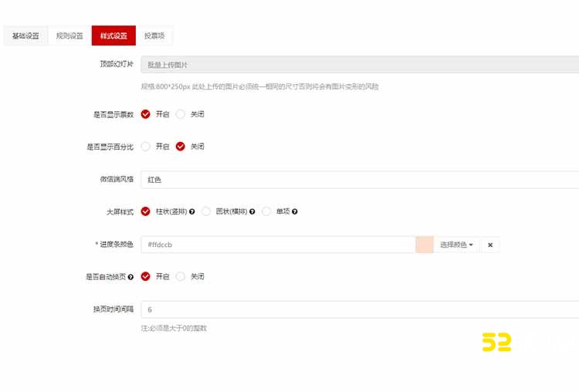Choose 单项 large screen style
The width and height of the screenshot is (579, 392).
(x=266, y=211)
